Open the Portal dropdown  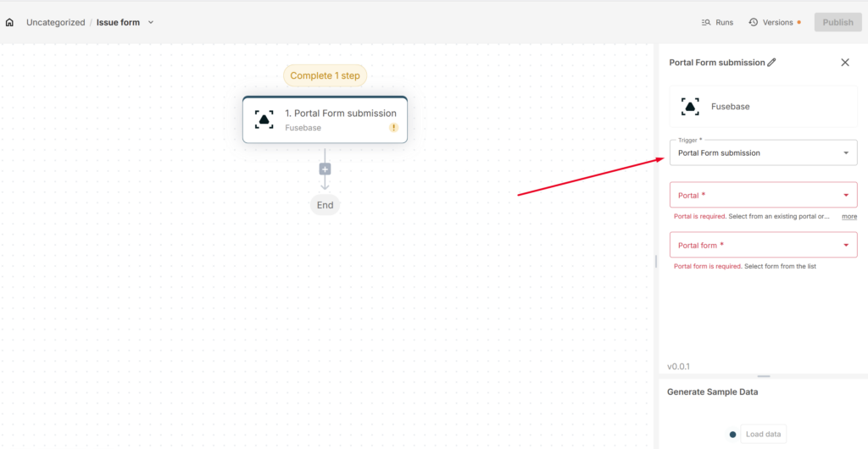pos(764,195)
